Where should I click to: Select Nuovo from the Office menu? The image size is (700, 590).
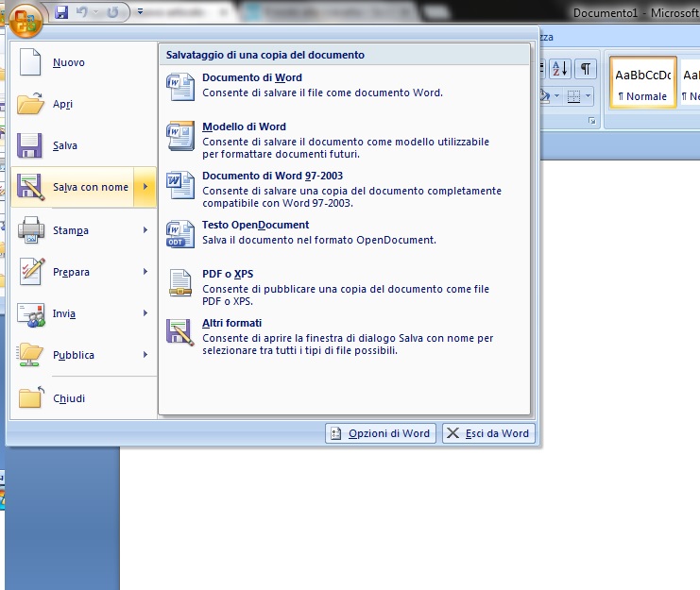[x=83, y=62]
